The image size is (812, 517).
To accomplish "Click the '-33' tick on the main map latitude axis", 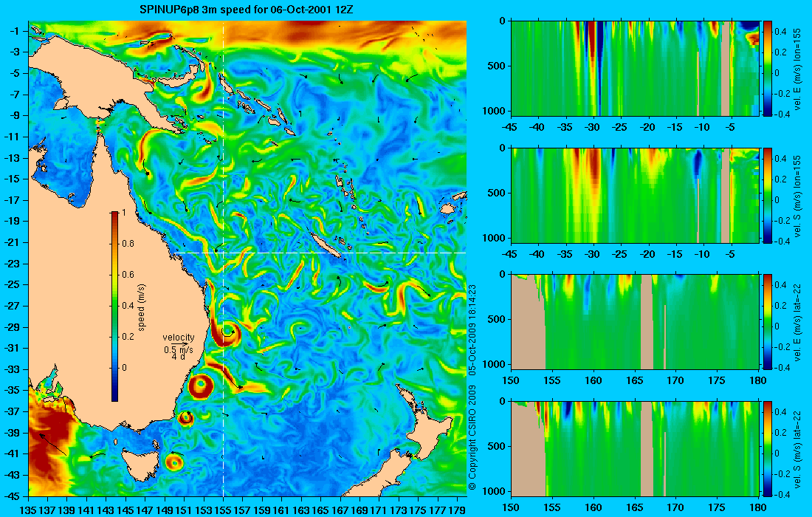I will 12,369.
